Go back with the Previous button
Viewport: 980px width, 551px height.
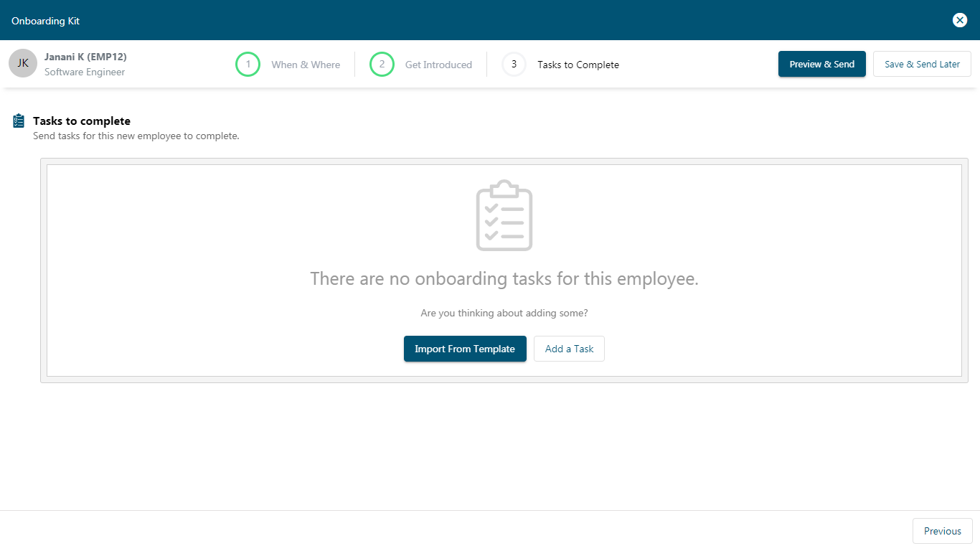[943, 531]
